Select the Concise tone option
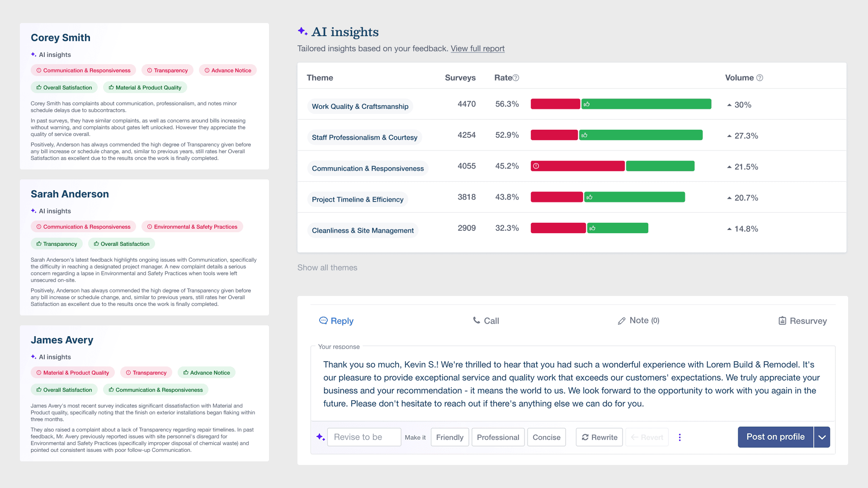 click(x=546, y=437)
